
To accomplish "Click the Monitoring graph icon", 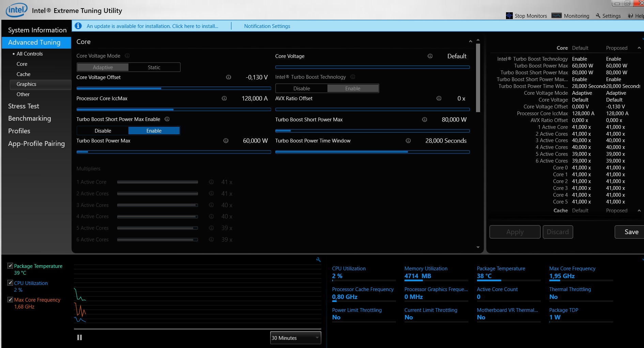I will click(x=556, y=16).
